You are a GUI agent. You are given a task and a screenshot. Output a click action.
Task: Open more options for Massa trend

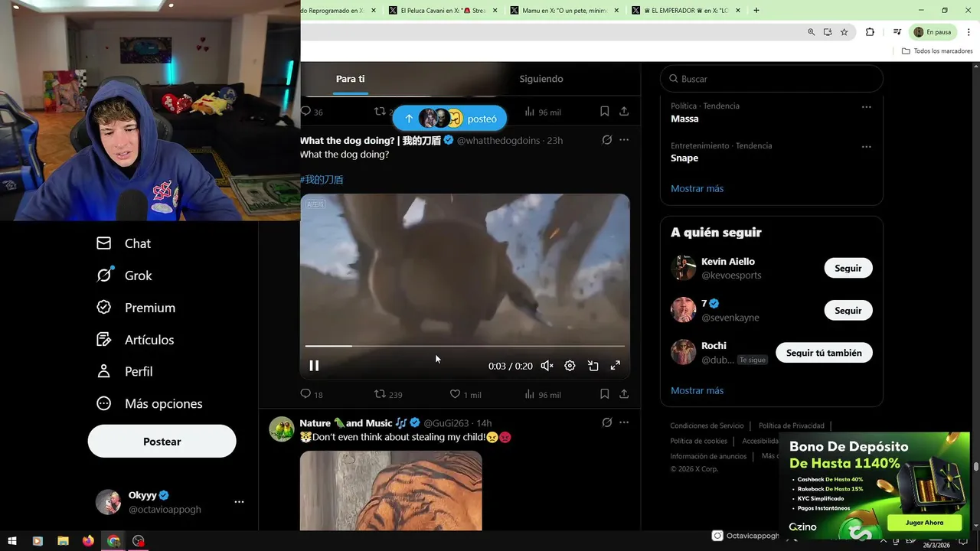click(x=866, y=107)
